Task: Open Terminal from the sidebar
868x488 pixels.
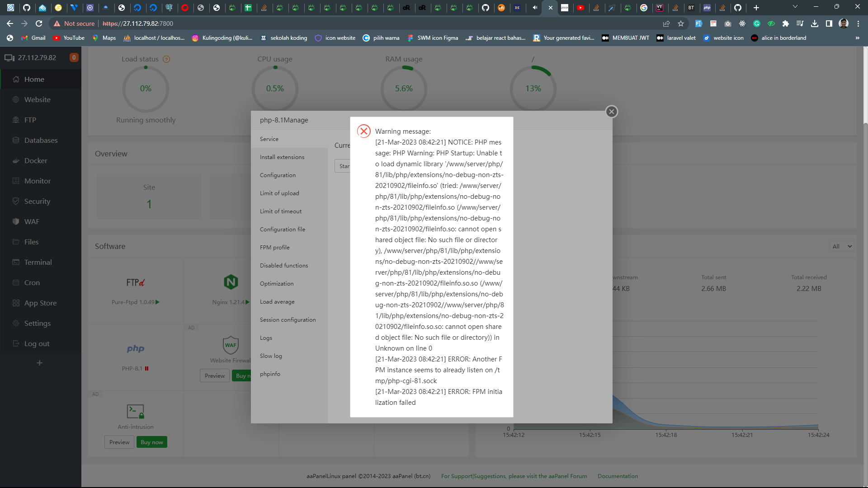Action: click(x=38, y=262)
